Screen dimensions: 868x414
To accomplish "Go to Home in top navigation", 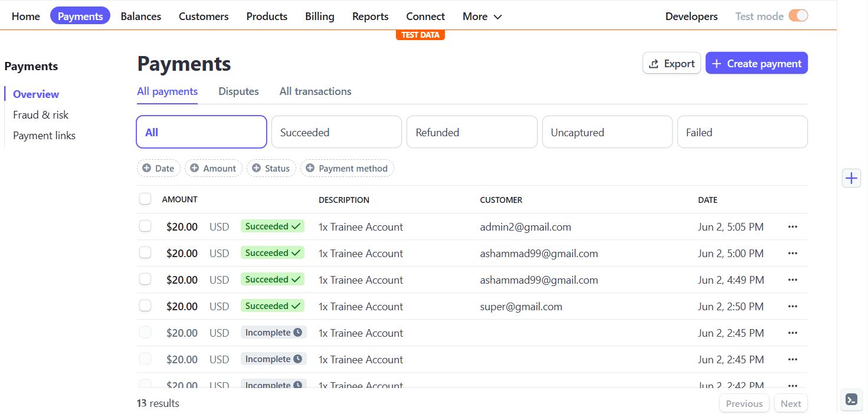I will click(26, 17).
